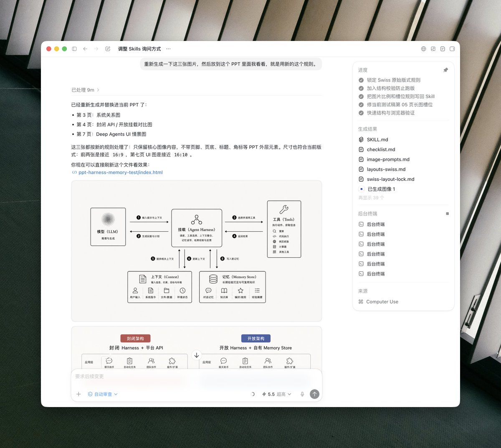Image resolution: width=501 pixels, height=448 pixels.
Task: Open the globe browser icon
Action: tap(423, 49)
